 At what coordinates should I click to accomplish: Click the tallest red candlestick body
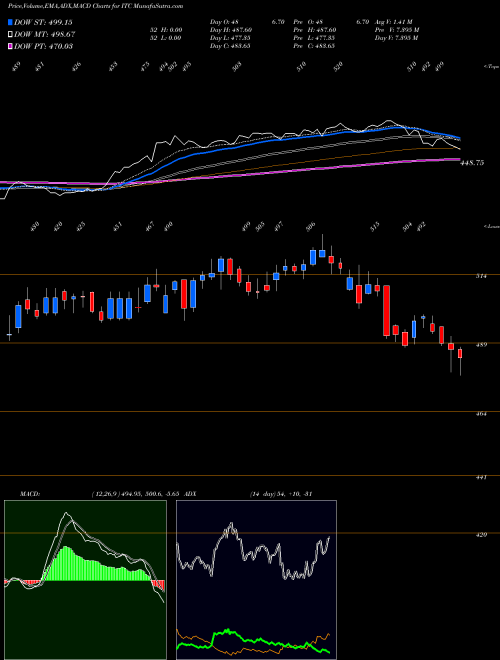coord(386,311)
